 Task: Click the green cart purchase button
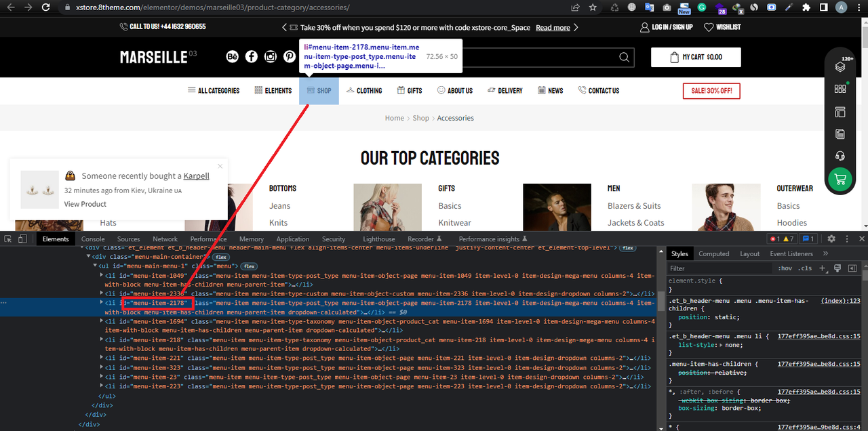click(840, 180)
